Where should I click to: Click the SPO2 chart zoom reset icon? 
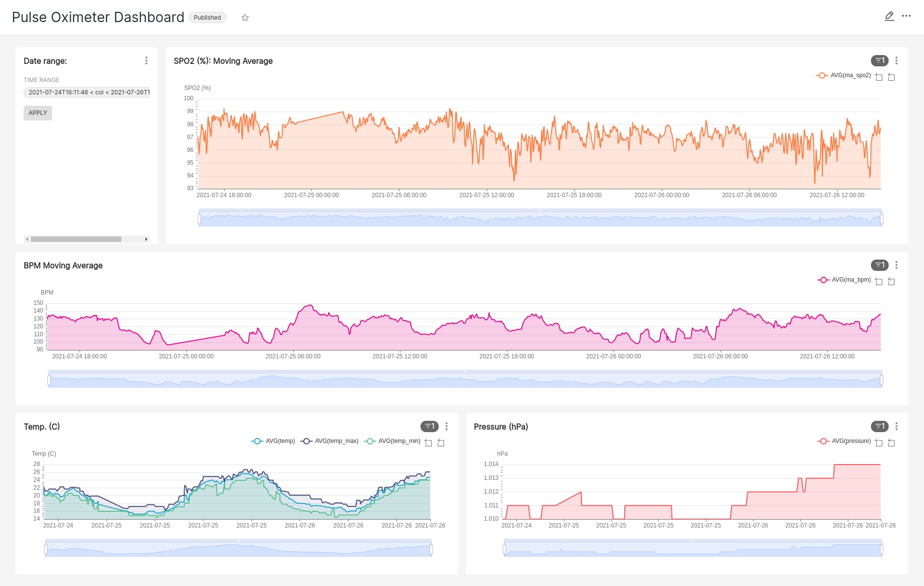coord(891,77)
